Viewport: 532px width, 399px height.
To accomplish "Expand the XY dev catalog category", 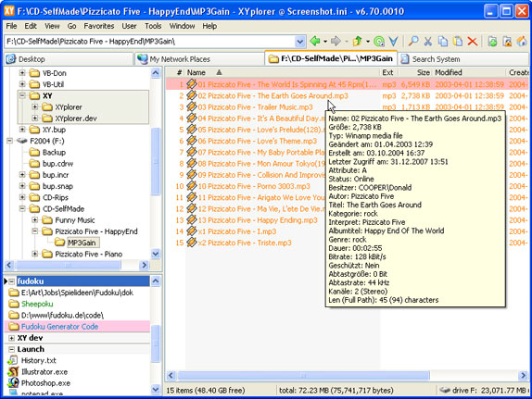I will (11, 338).
